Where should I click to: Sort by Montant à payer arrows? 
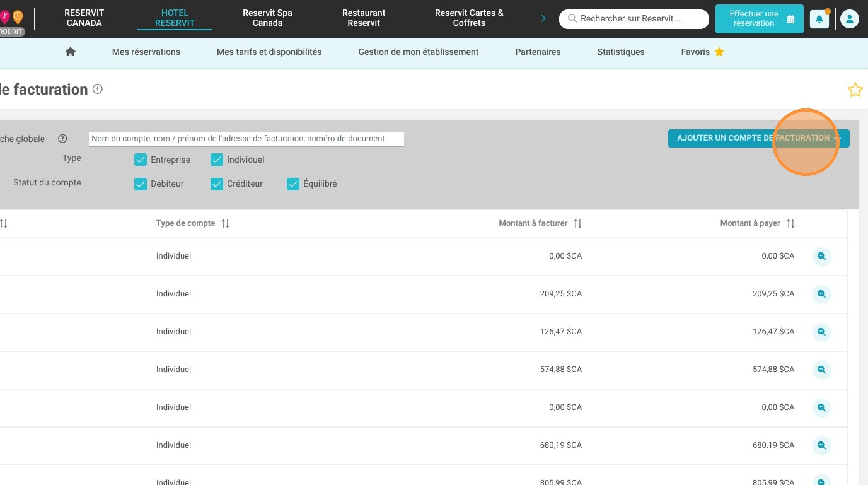click(790, 223)
